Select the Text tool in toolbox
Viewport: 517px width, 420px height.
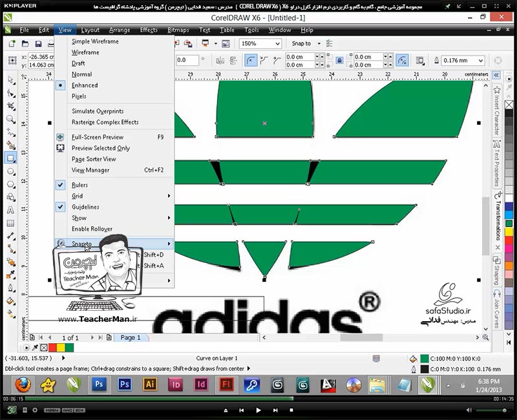11,210
